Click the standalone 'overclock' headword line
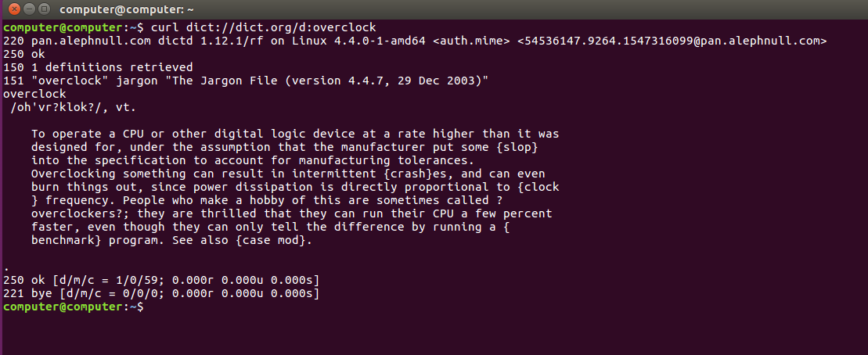 point(34,94)
